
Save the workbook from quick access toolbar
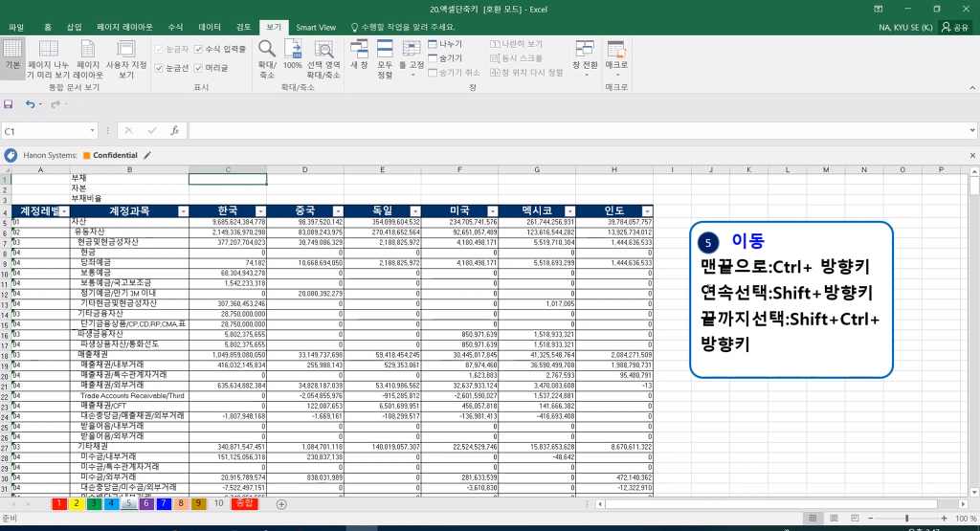[9, 103]
